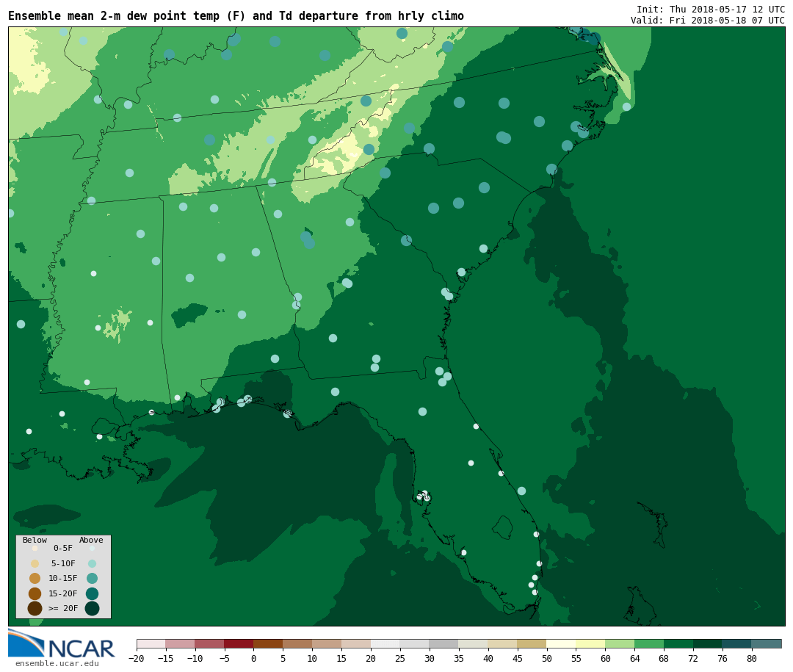Select the dark brown Below >= 20F legend circle

(x=35, y=608)
